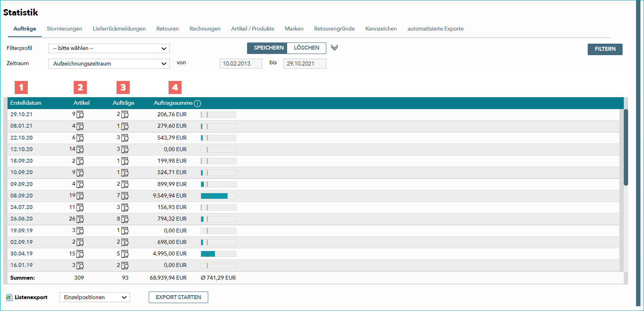Sort by Erstelldatum column header

pyautogui.click(x=26, y=103)
